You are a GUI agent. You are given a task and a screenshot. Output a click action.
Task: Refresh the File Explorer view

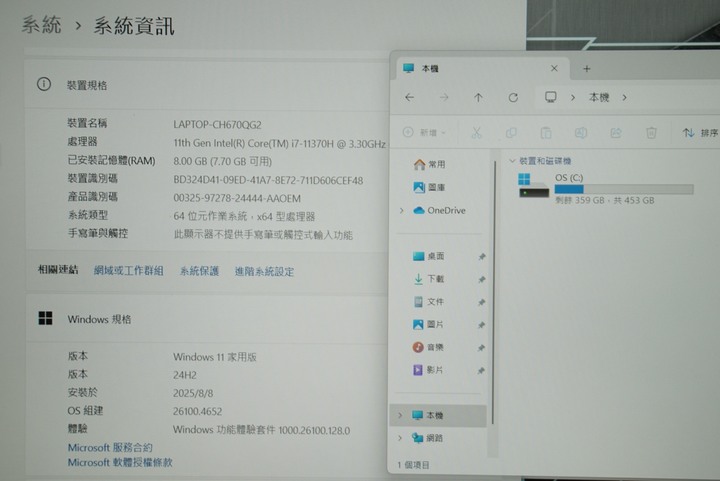pos(513,97)
